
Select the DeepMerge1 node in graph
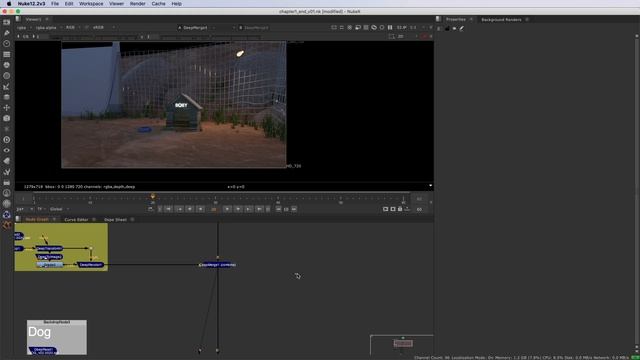[217, 265]
